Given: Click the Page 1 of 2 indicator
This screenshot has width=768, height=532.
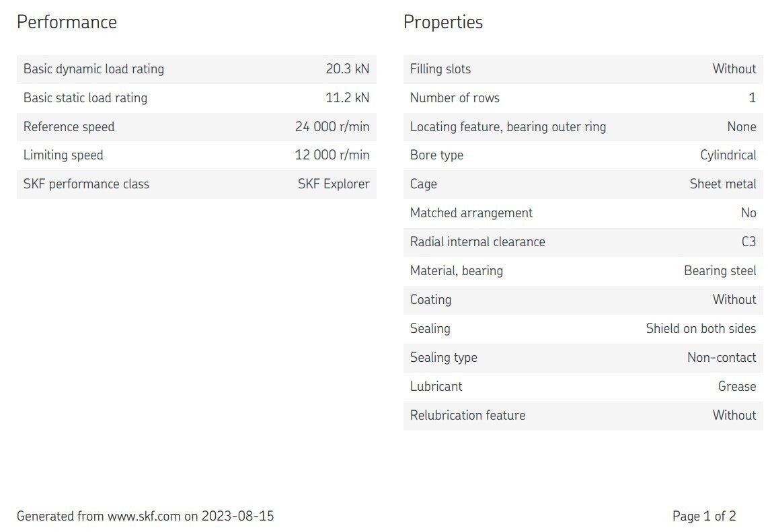Looking at the screenshot, I should pos(704,517).
